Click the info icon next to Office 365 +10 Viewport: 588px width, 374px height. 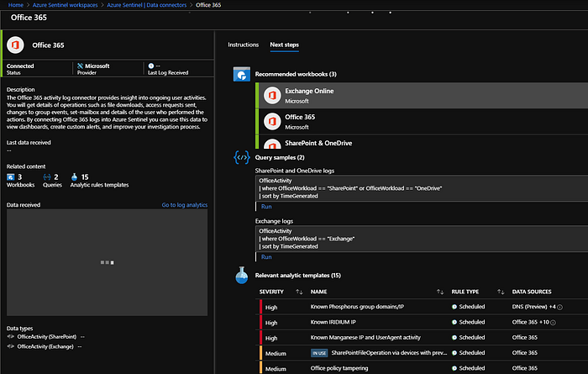pyautogui.click(x=553, y=323)
